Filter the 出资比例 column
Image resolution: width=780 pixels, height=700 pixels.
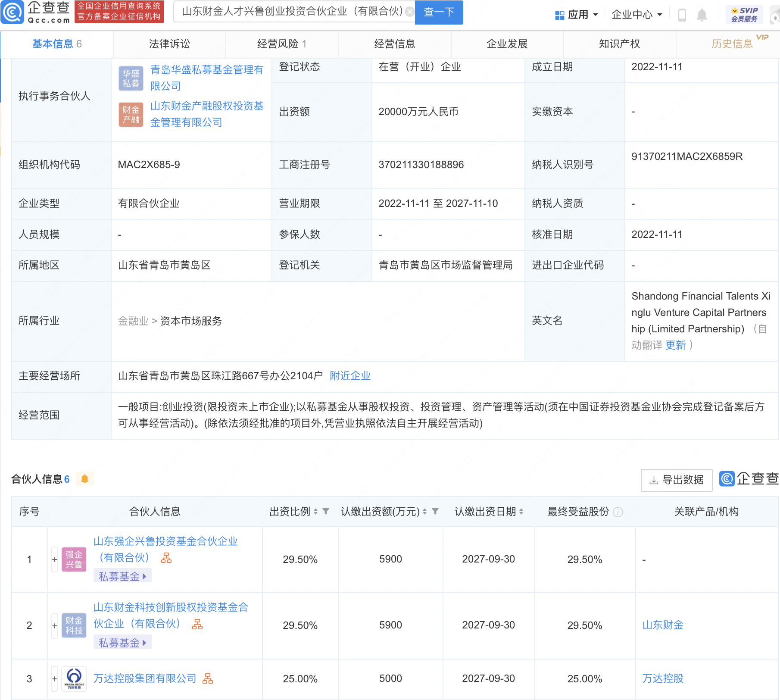[326, 511]
